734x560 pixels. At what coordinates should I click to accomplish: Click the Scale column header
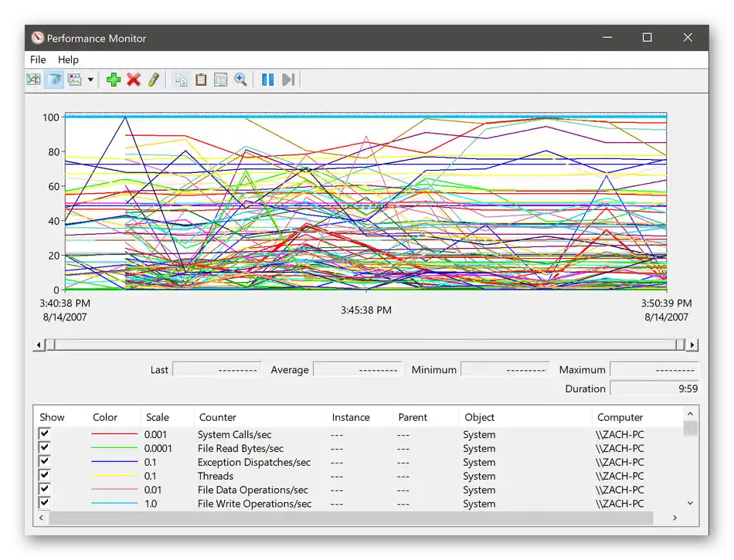coord(158,417)
